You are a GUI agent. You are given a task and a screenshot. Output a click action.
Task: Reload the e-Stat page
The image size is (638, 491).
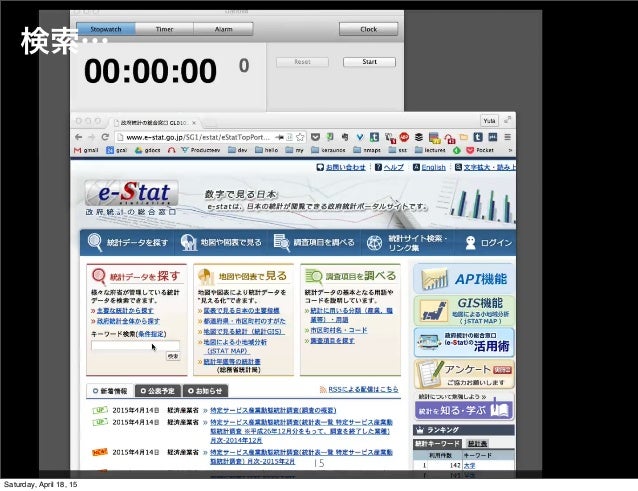[x=105, y=137]
